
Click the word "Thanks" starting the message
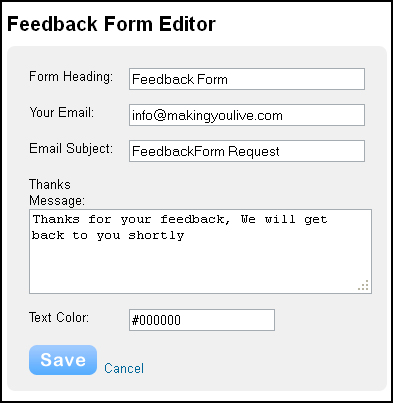[x=56, y=219]
